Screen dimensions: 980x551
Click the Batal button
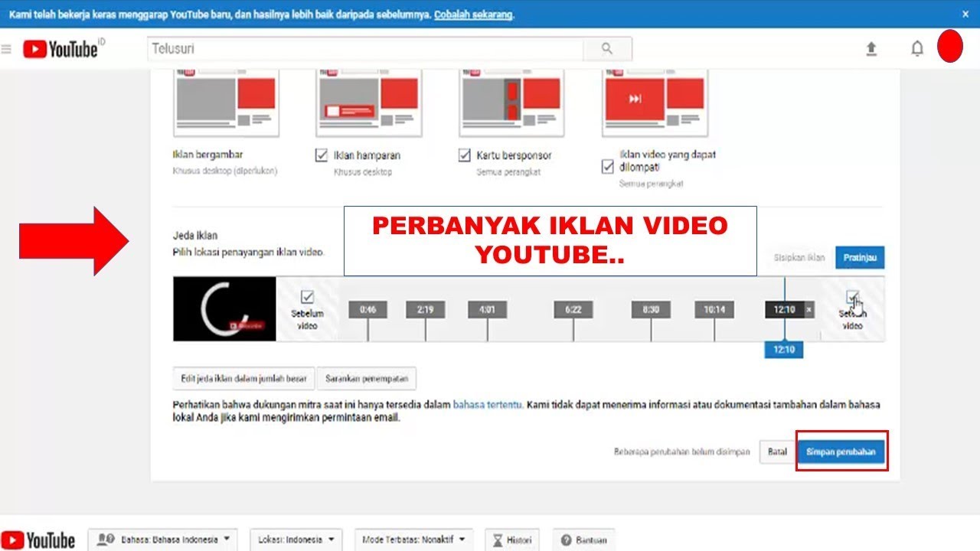[x=777, y=452]
